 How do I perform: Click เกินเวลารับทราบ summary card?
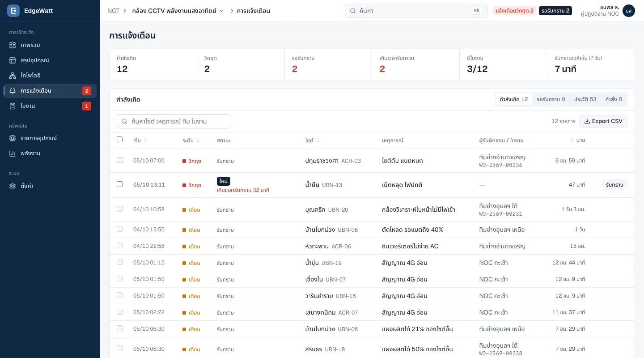point(416,65)
